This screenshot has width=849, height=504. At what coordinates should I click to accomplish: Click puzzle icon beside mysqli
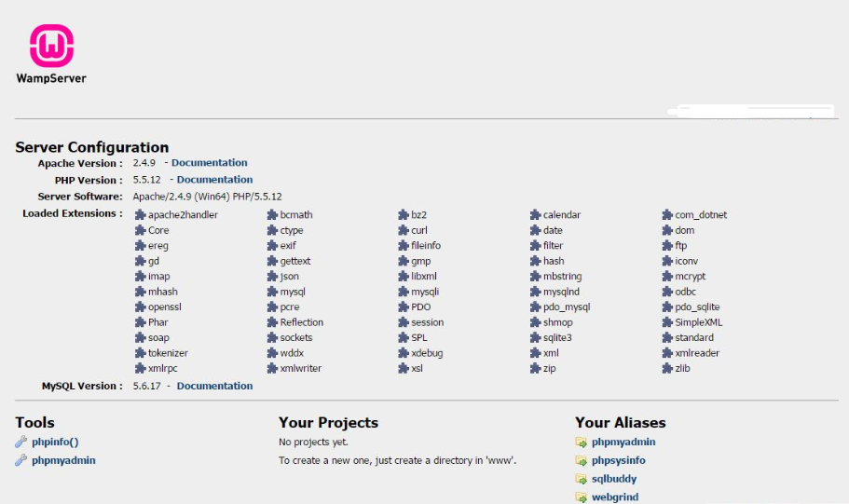pyautogui.click(x=404, y=292)
